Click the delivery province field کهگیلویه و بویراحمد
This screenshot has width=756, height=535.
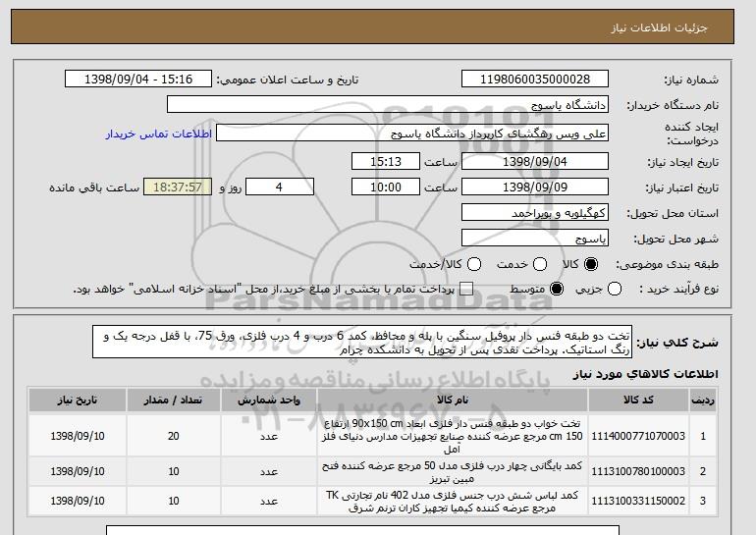535,213
